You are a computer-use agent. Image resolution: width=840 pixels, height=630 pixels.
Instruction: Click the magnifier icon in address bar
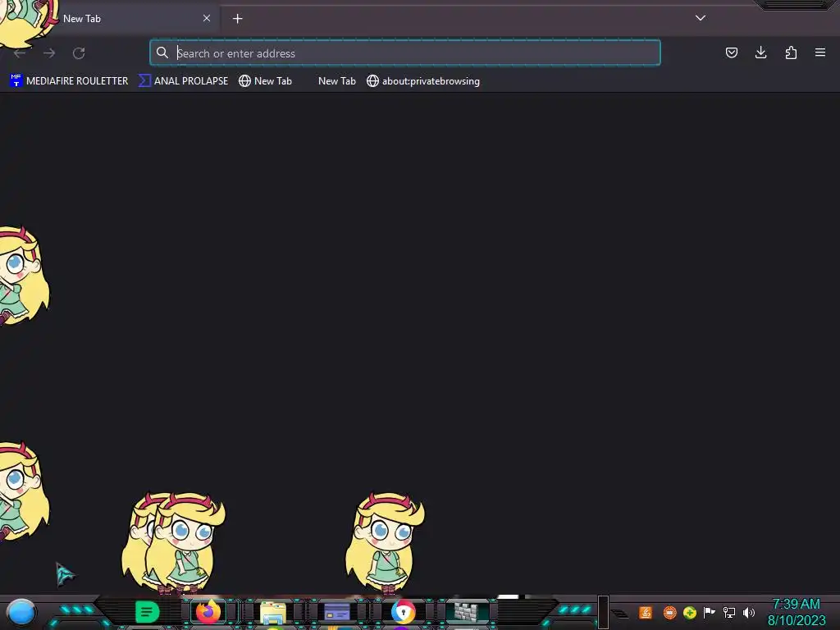[162, 52]
